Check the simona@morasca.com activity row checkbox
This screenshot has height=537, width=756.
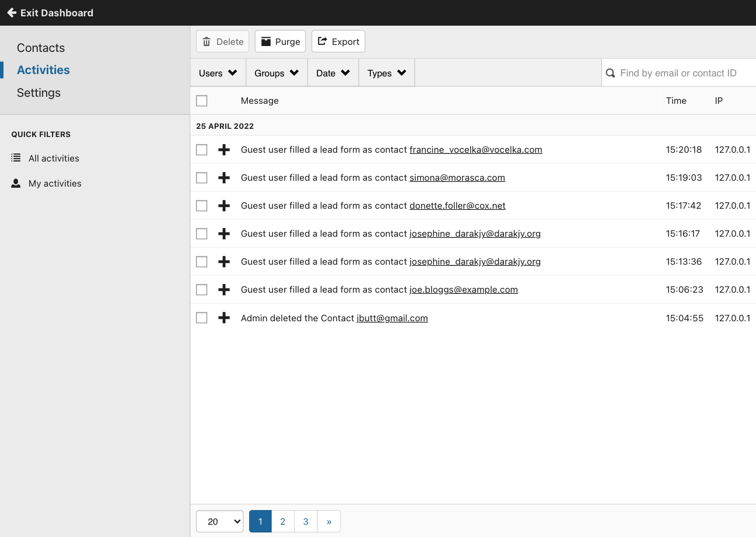202,178
